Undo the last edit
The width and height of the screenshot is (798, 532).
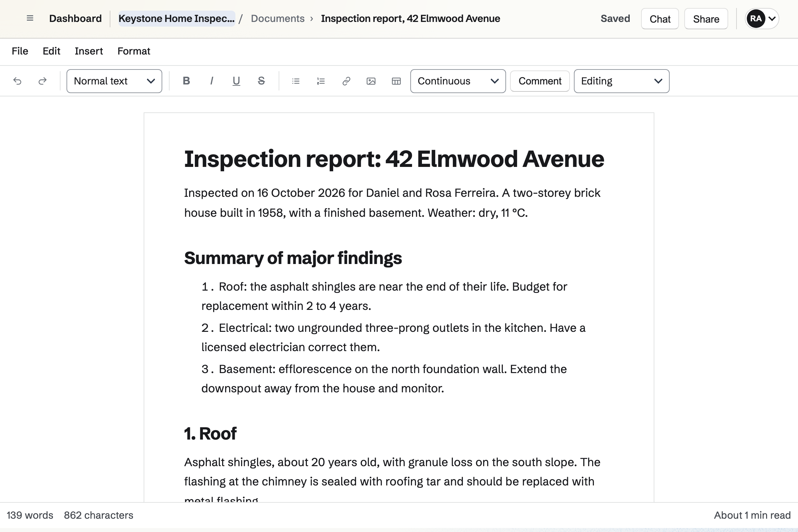(x=17, y=81)
